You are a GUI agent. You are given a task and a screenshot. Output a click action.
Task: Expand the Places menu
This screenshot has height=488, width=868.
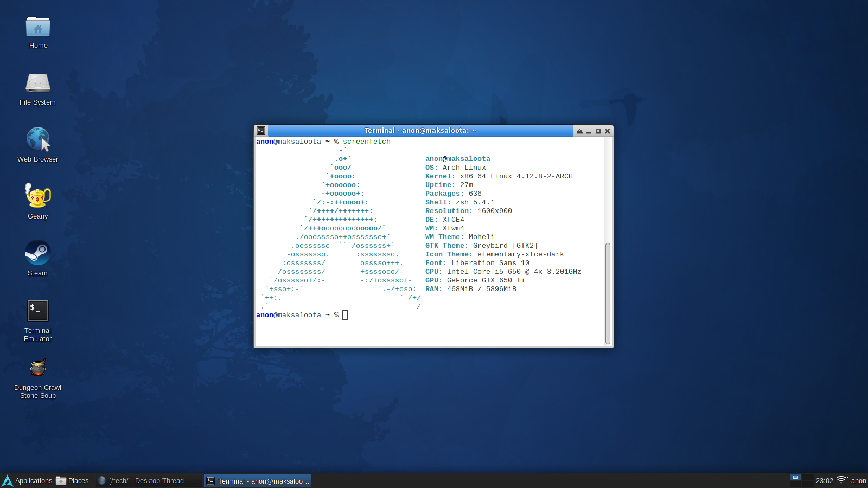pyautogui.click(x=73, y=481)
